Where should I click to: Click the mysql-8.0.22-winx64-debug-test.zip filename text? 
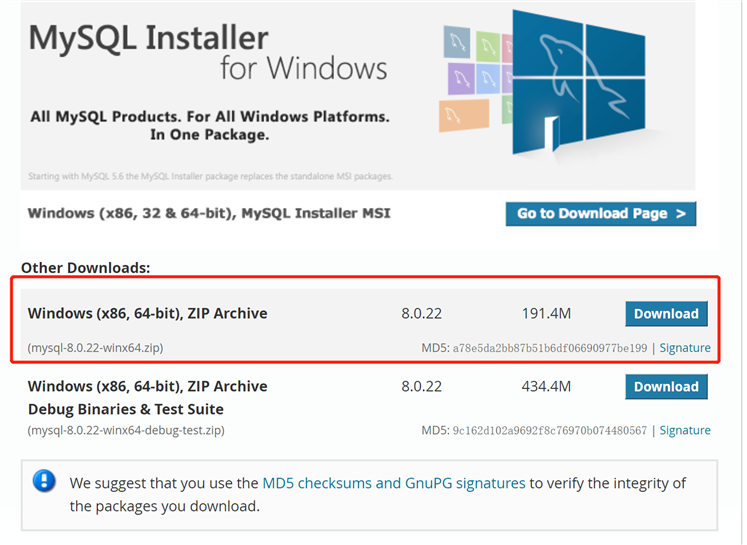coord(126,430)
